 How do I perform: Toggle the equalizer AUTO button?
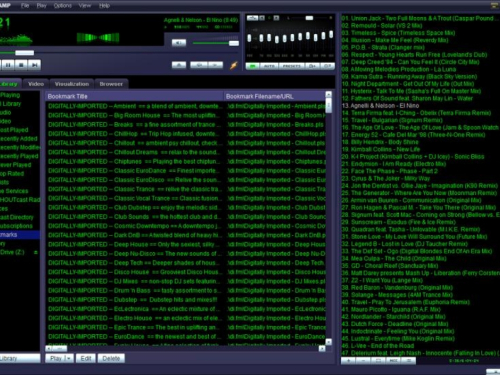click(269, 66)
